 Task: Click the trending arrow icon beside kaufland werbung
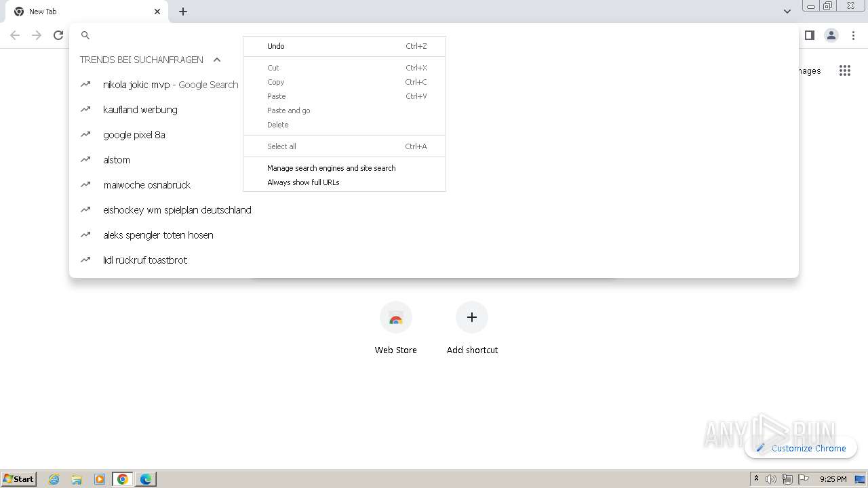(85, 110)
